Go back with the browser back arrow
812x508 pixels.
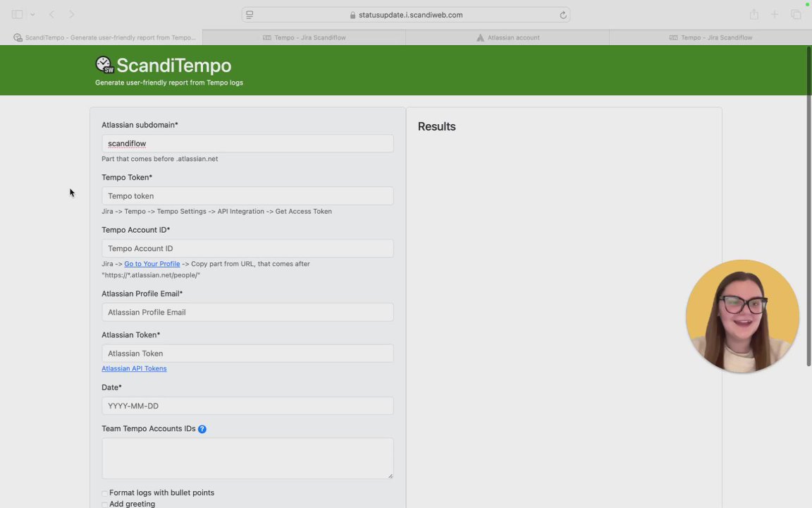(51, 15)
